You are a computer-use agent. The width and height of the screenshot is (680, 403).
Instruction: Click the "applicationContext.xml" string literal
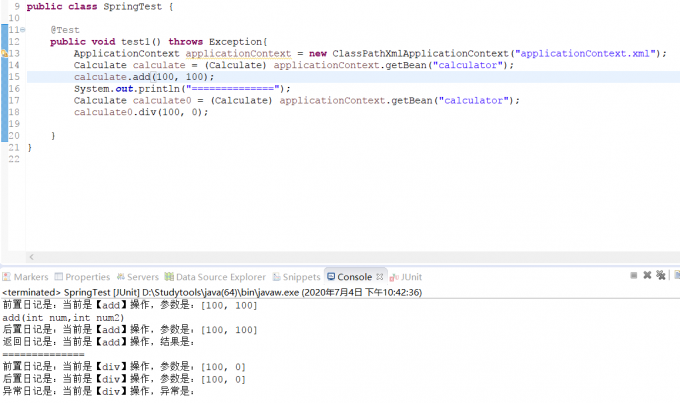point(585,53)
